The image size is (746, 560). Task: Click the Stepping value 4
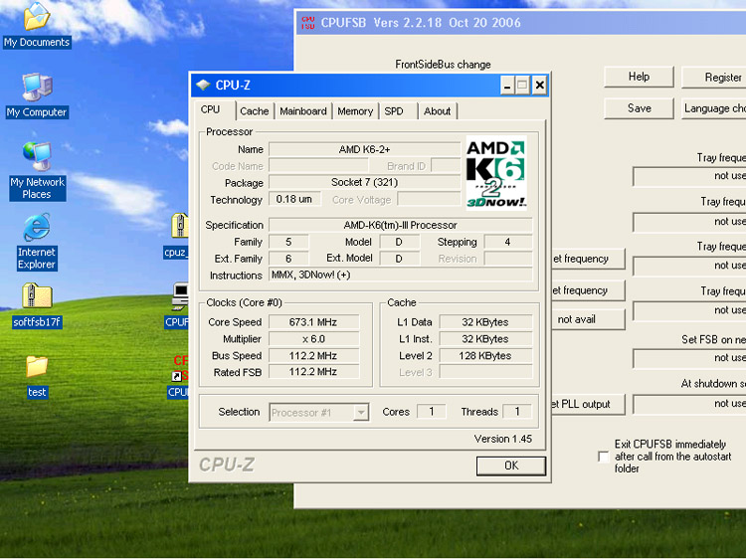507,242
